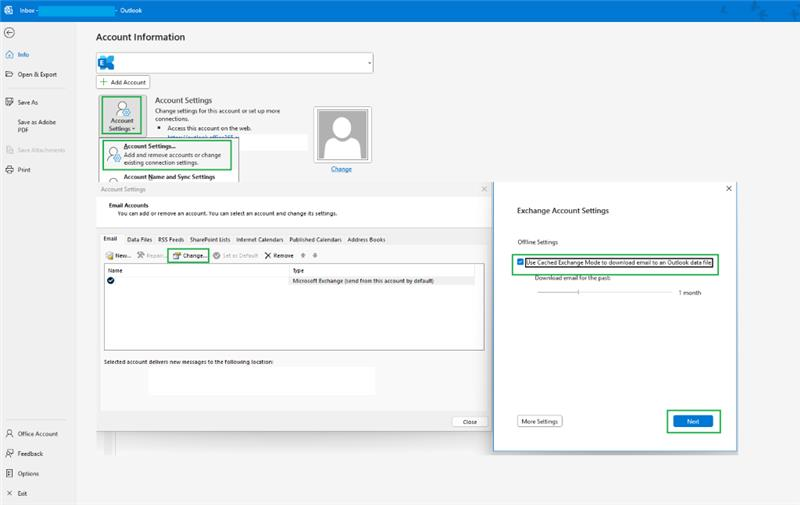The image size is (800, 505).
Task: Click the profile photo placeholder
Action: [x=342, y=135]
